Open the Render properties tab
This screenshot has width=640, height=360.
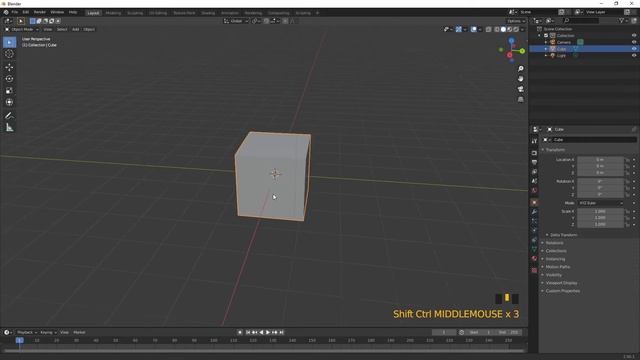pos(534,153)
